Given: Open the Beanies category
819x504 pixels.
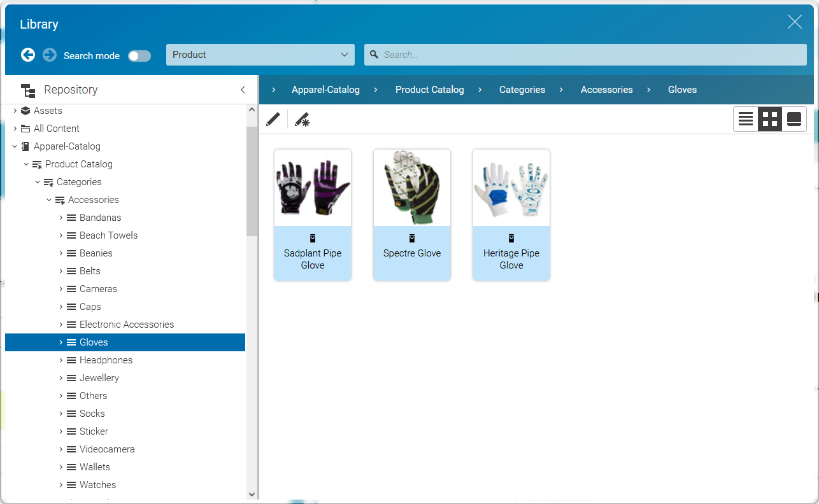Looking at the screenshot, I should (x=94, y=253).
